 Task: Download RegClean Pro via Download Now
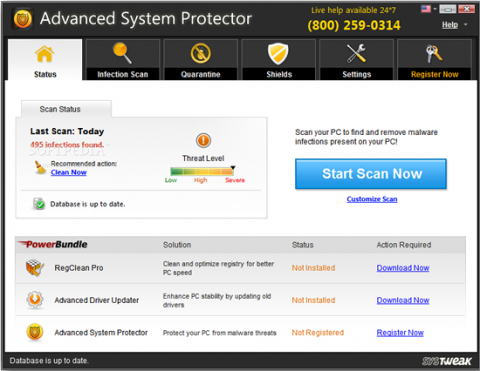click(x=403, y=268)
